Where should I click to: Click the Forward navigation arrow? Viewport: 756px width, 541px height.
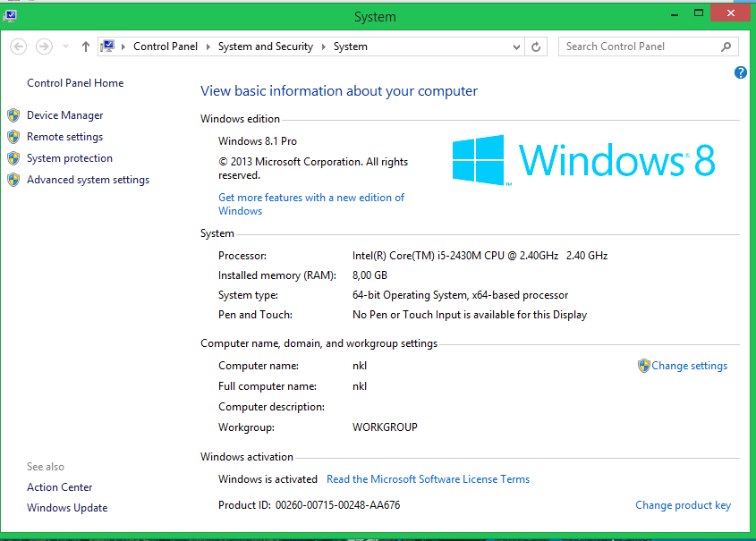tap(44, 46)
